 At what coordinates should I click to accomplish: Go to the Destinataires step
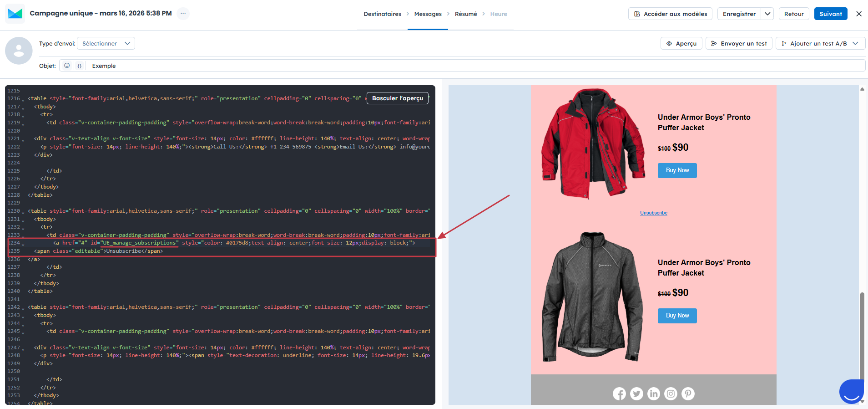(382, 14)
